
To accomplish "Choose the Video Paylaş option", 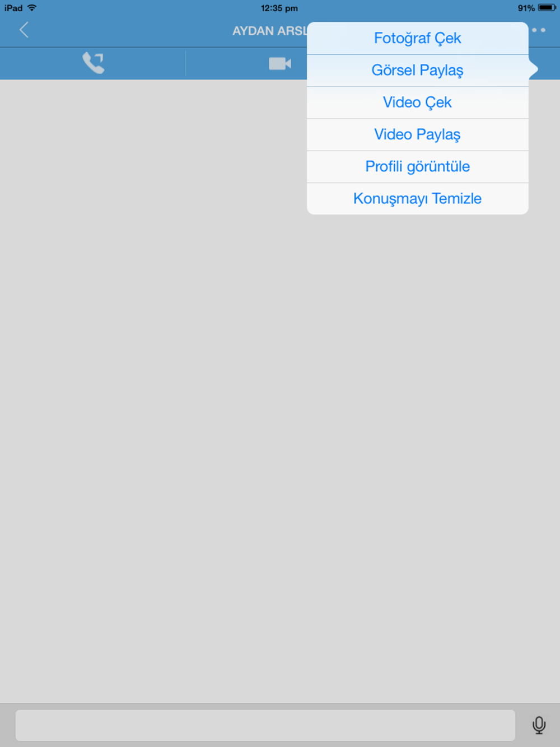I will (x=418, y=134).
